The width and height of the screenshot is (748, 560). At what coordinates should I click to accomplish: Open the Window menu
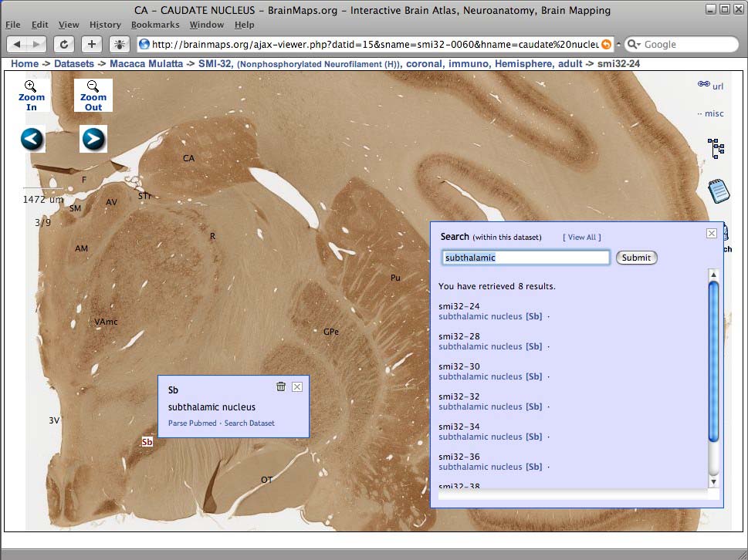click(207, 25)
